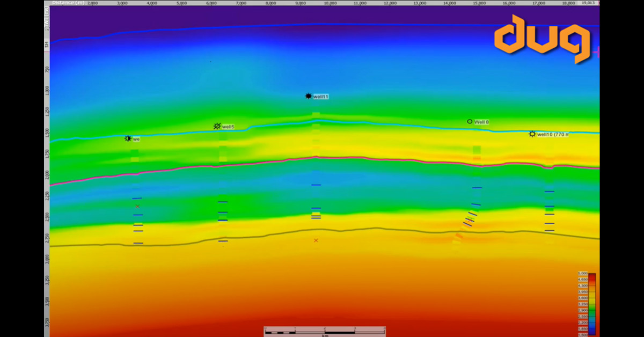Click the well5 text label

[x=228, y=127]
